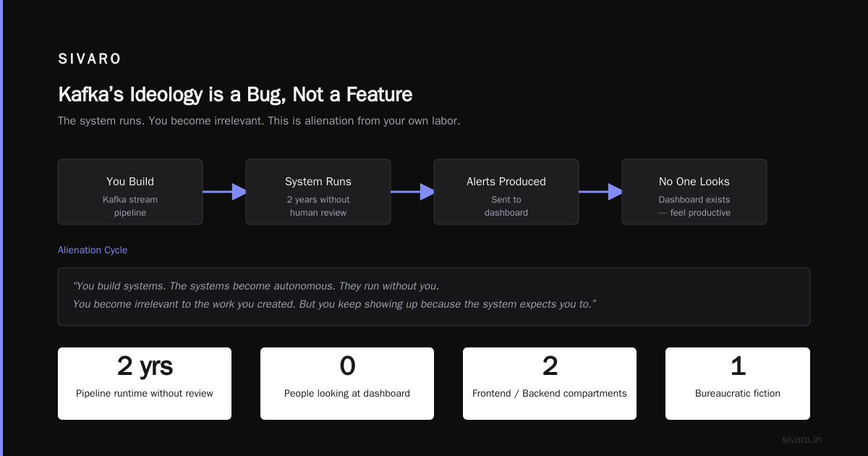This screenshot has height=456, width=868.
Task: Click the subtitle about alienation from labor
Action: point(259,121)
